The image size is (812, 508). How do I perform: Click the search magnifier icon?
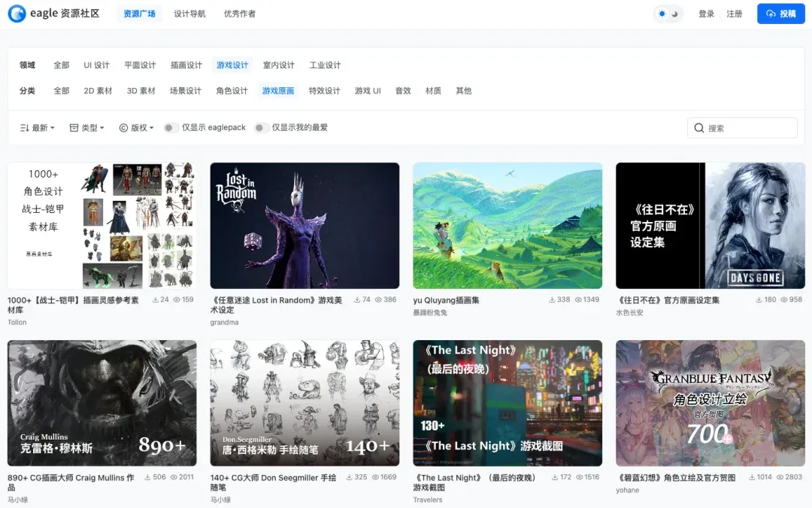click(699, 128)
